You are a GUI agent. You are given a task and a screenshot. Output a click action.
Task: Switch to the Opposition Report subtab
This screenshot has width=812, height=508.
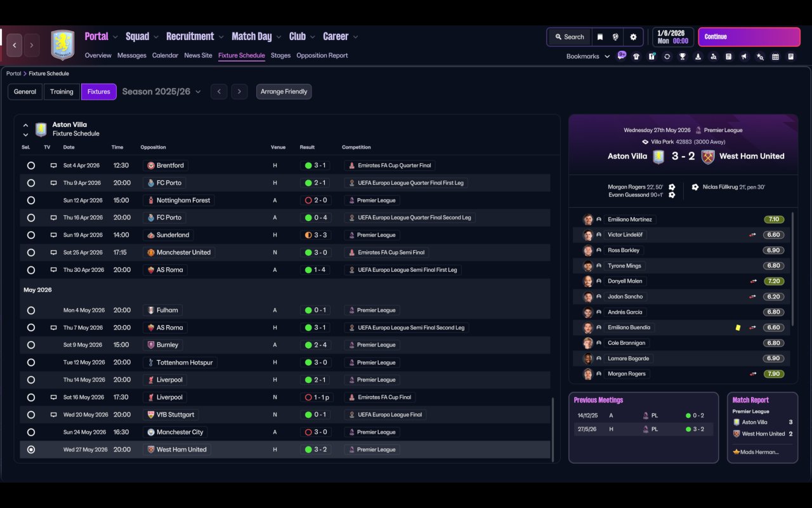[322, 55]
